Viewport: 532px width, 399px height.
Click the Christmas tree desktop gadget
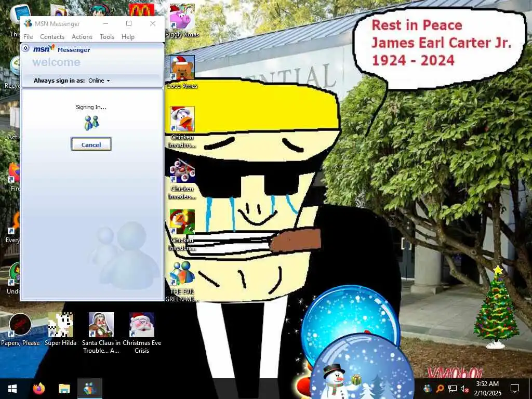(496, 308)
